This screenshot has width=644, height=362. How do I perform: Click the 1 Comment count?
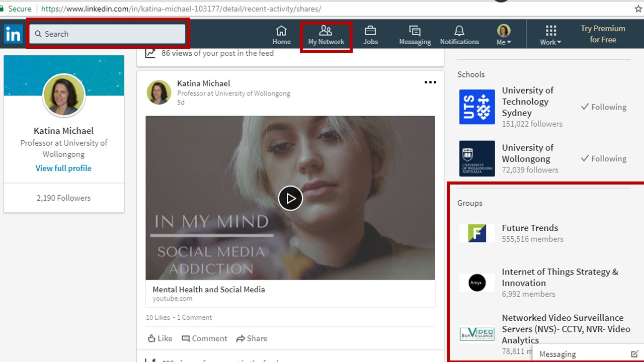tap(194, 317)
